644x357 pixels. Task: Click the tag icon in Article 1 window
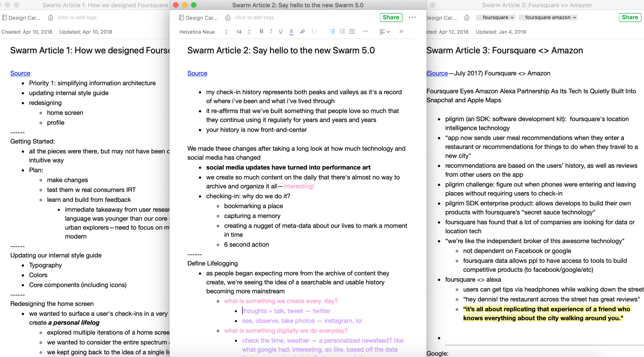(x=50, y=18)
